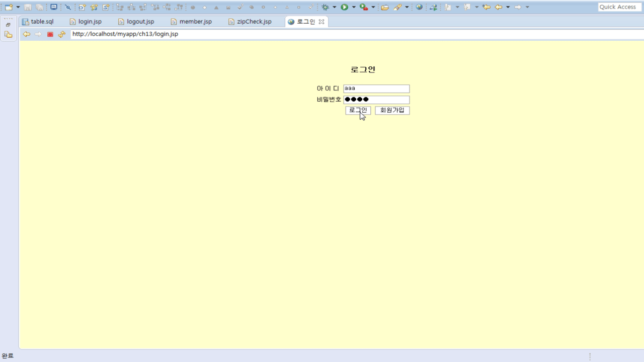Viewport: 644px width, 362px height.
Task: Close the 로그인 browser tab
Action: pyautogui.click(x=321, y=22)
